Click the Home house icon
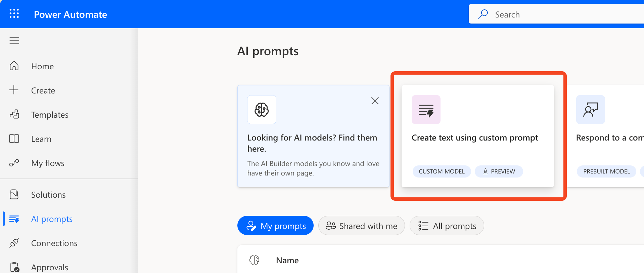 pyautogui.click(x=14, y=66)
